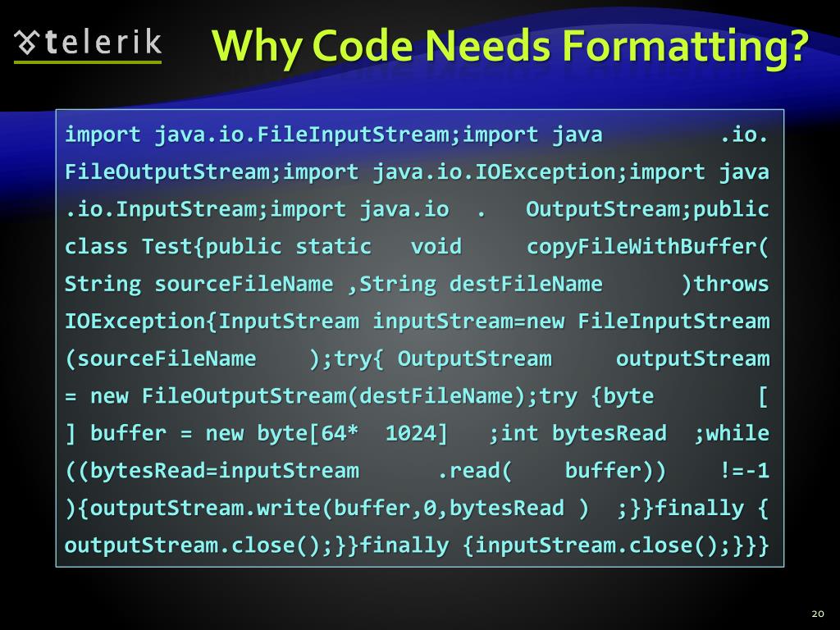Click the code line beginning 'class Test{public static'
This screenshot has height=630, width=840.
pyautogui.click(x=417, y=246)
